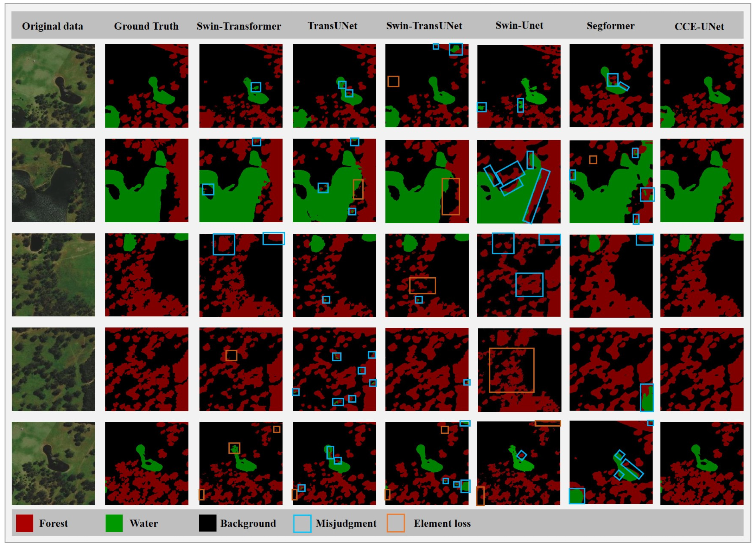The width and height of the screenshot is (756, 547).
Task: Click the Swin-Unet header label
Action: click(519, 25)
